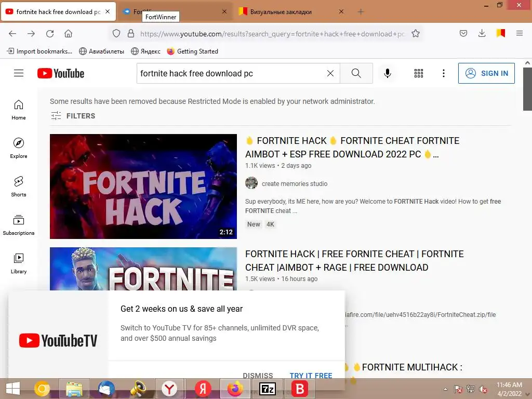Search with voice microphone icon
Image resolution: width=532 pixels, height=399 pixels.
(x=388, y=73)
